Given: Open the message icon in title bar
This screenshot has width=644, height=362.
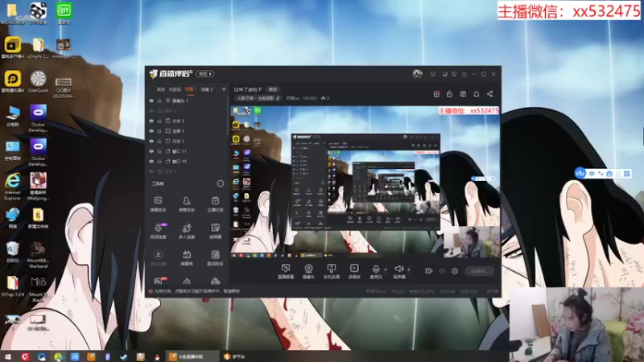Looking at the screenshot, I should point(433,74).
